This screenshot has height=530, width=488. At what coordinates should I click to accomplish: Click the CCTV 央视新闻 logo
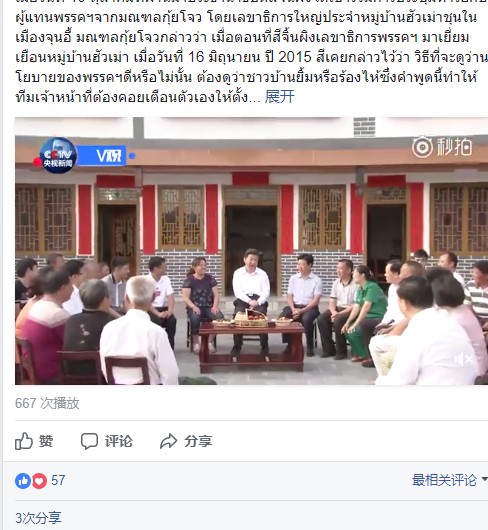(57, 155)
